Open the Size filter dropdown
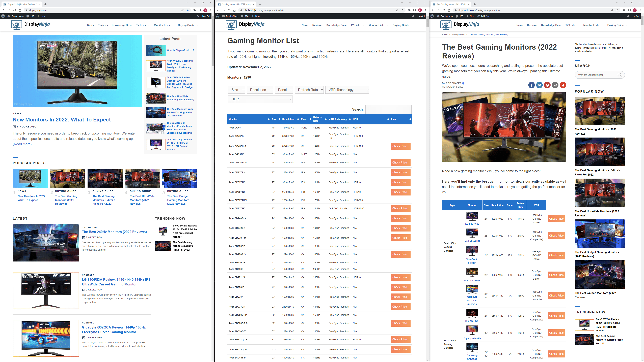The height and width of the screenshot is (362, 644). click(236, 90)
